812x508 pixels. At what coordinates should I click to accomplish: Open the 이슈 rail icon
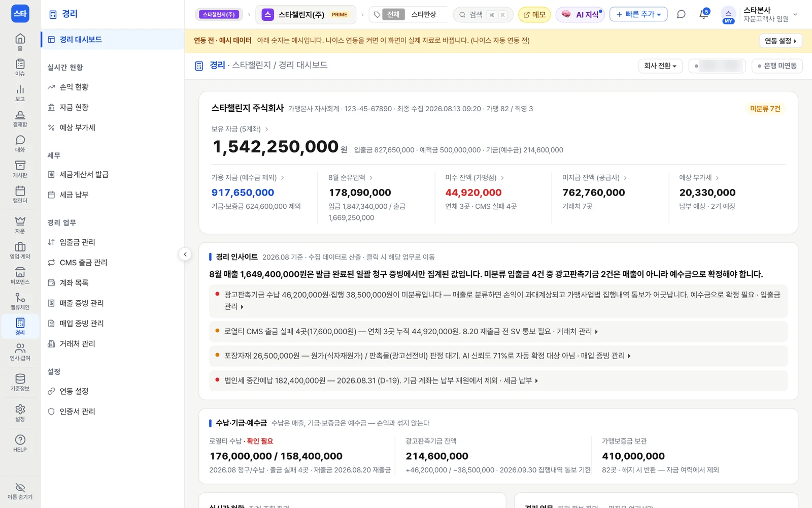coord(20,67)
